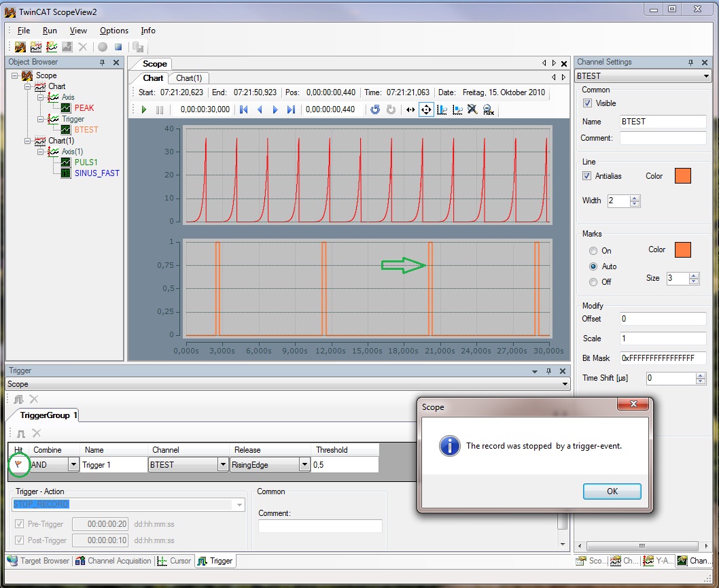Toggle the Antialias checkbox
Image resolution: width=719 pixels, height=588 pixels.
588,176
